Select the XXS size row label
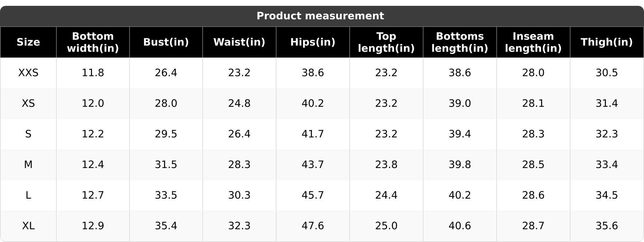The width and height of the screenshot is (644, 242). click(x=28, y=73)
